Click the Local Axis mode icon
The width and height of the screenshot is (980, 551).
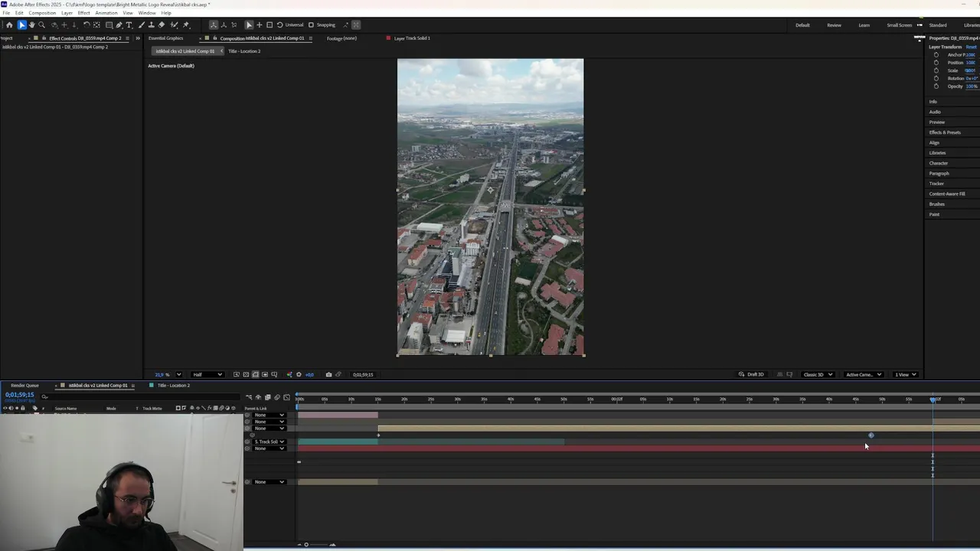coord(214,25)
